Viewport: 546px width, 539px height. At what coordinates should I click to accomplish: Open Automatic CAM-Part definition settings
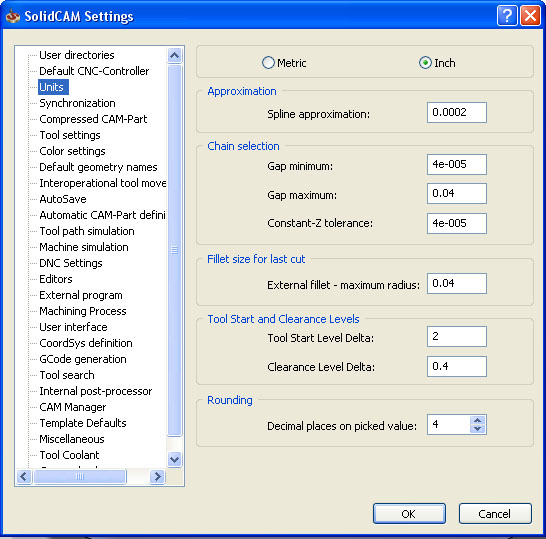(102, 215)
